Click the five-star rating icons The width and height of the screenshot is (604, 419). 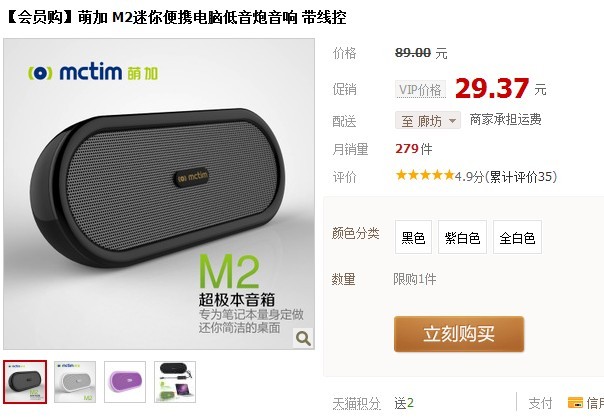(x=425, y=176)
